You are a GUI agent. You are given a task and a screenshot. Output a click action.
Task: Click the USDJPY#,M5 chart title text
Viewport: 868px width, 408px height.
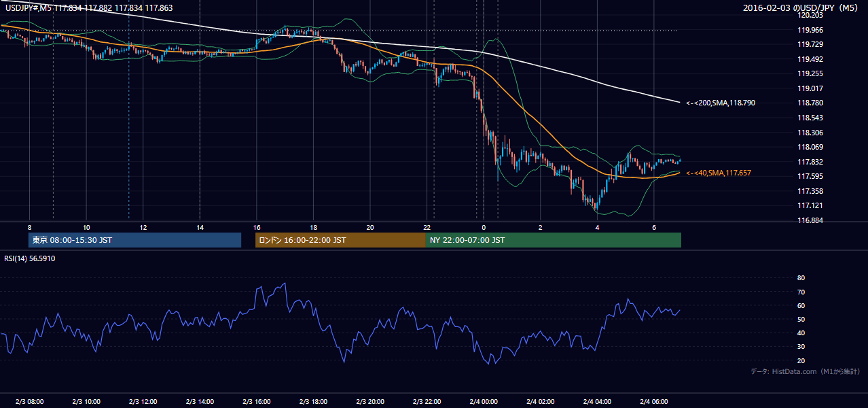(89, 8)
